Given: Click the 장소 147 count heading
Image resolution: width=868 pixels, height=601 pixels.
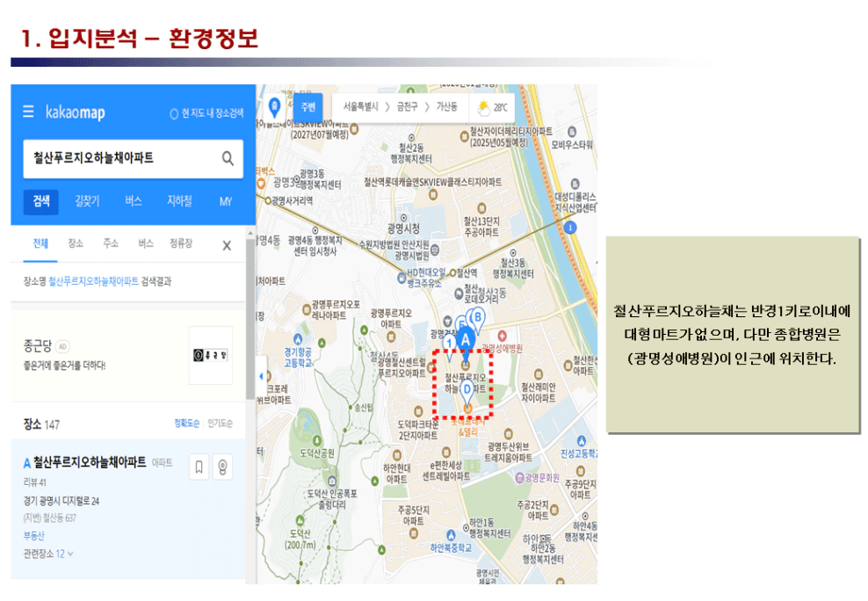Looking at the screenshot, I should pos(41,424).
